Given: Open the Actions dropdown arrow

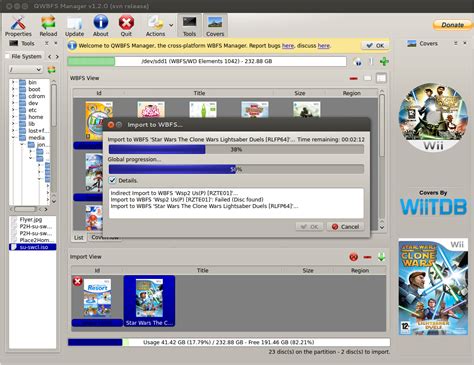Looking at the screenshot, I should [171, 25].
